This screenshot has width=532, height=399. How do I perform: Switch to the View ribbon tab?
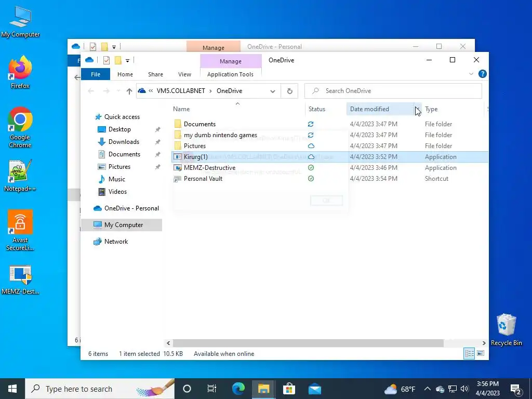click(x=184, y=74)
